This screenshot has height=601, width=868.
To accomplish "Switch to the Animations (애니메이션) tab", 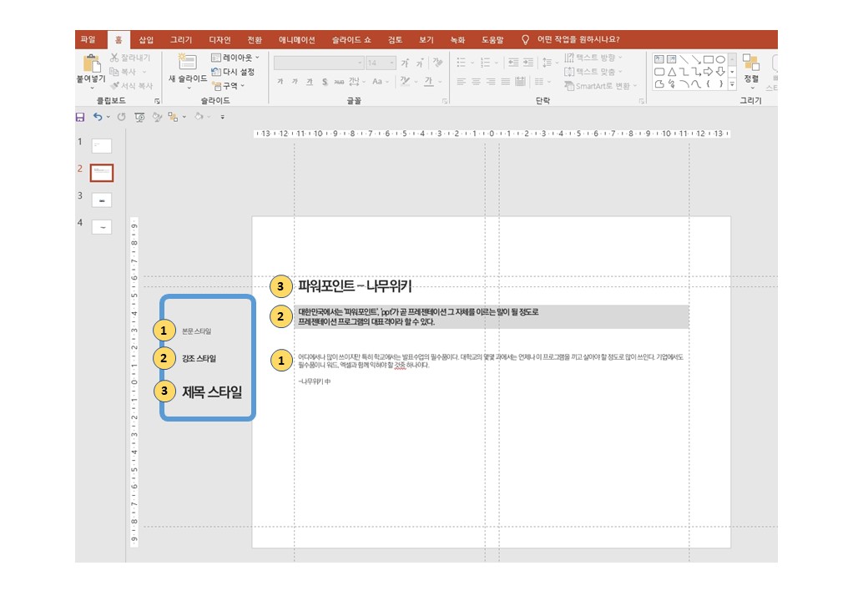I will click(297, 40).
